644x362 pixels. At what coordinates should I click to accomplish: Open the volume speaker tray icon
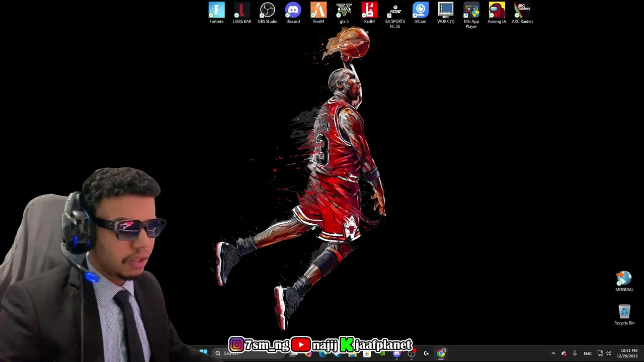pyautogui.click(x=608, y=353)
